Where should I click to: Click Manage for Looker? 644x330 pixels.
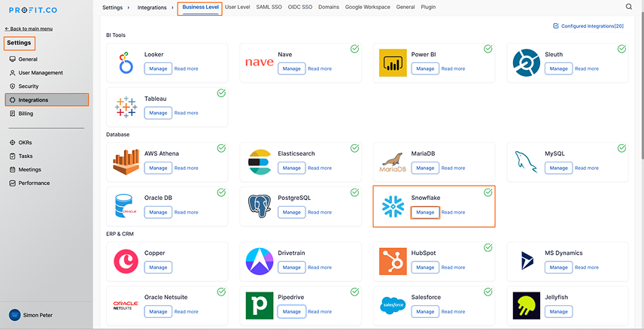(158, 68)
